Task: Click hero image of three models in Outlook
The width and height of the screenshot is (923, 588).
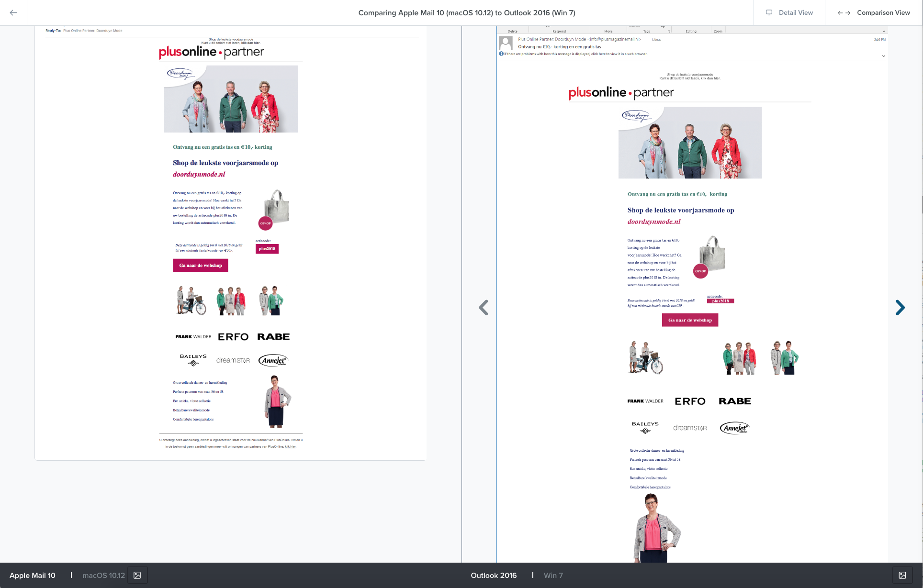Action: coord(690,143)
